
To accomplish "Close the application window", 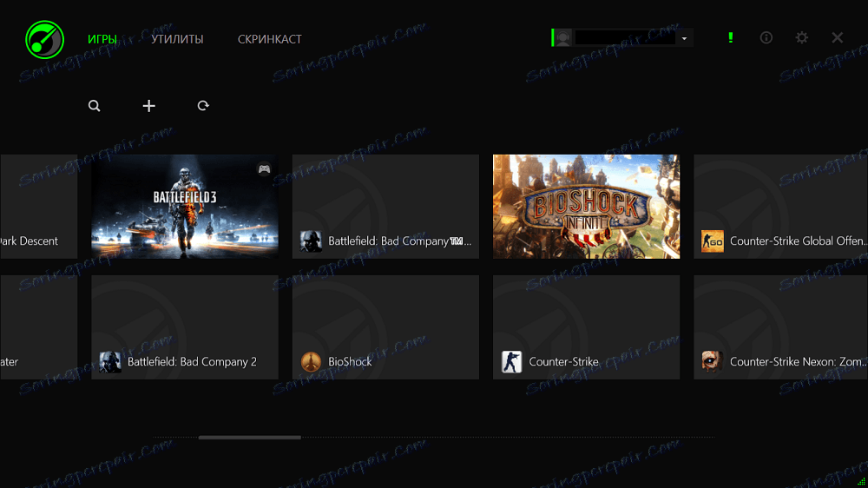I will (837, 37).
